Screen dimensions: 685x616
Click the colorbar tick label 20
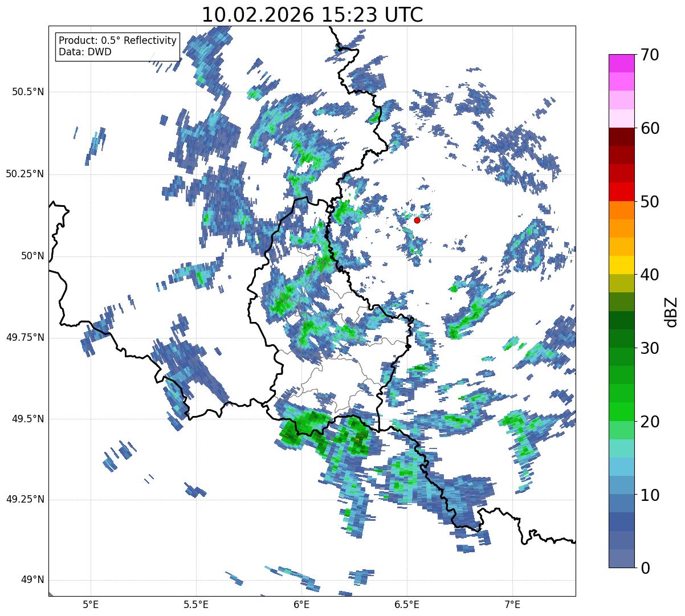point(650,422)
